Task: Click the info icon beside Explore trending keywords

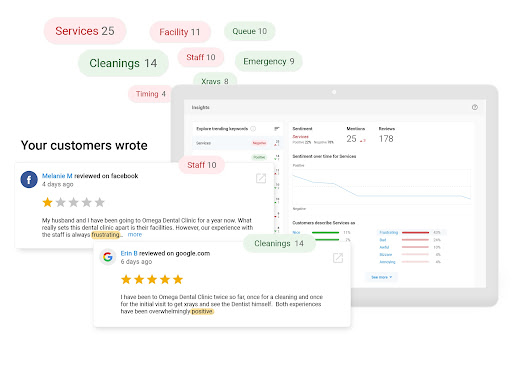Action: (253, 129)
